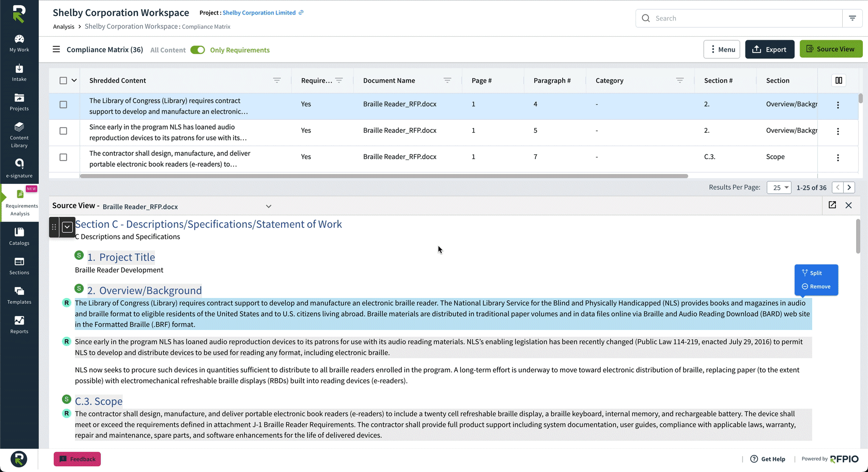Click Get Help in the footer
Screen dimensions: 868x472
pyautogui.click(x=768, y=459)
